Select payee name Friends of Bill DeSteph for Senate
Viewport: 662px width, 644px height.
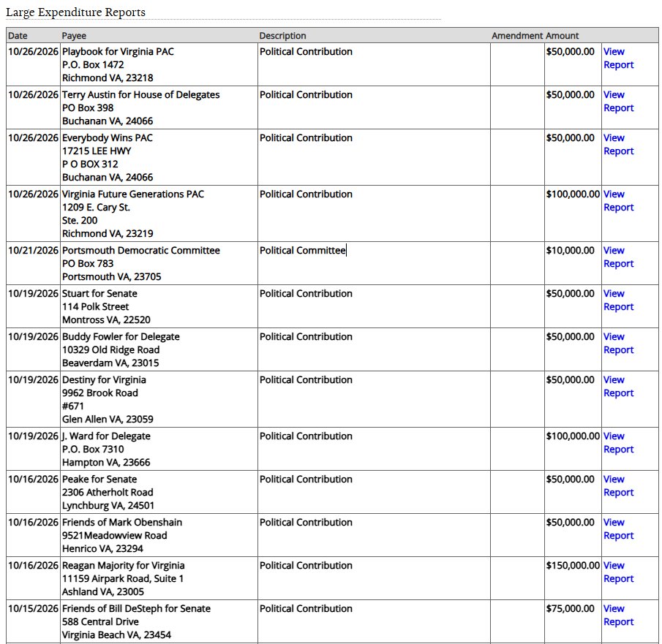coord(136,608)
